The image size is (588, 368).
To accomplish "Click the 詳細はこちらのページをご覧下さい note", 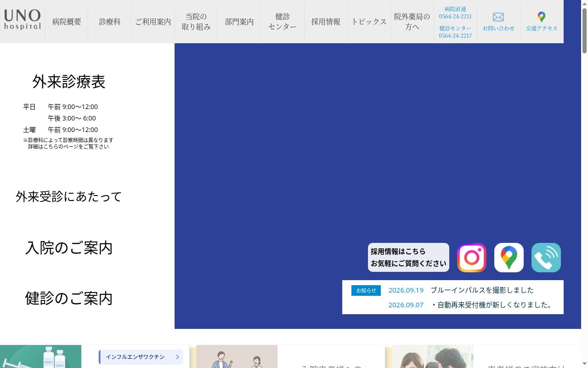I will pos(68,147).
